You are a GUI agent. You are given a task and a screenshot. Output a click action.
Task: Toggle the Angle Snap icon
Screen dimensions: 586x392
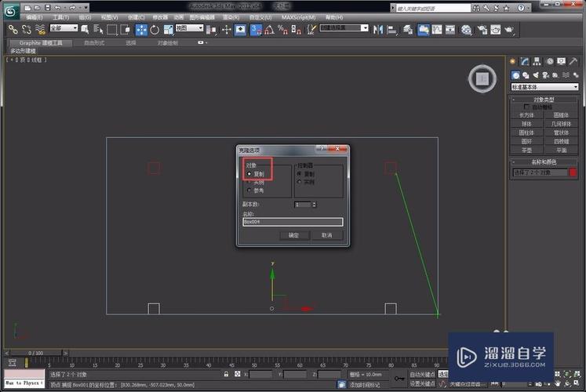(269, 30)
